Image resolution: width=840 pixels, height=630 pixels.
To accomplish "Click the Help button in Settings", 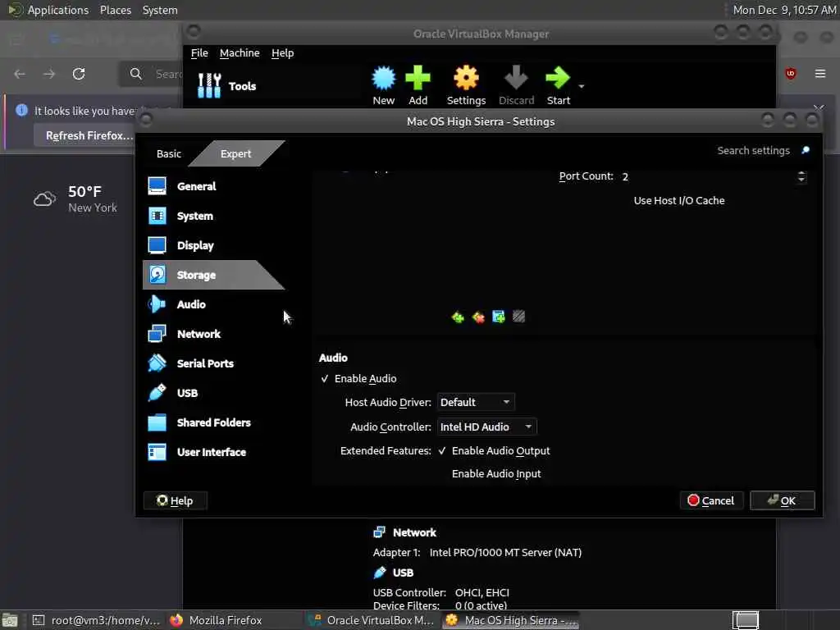I will pos(176,501).
